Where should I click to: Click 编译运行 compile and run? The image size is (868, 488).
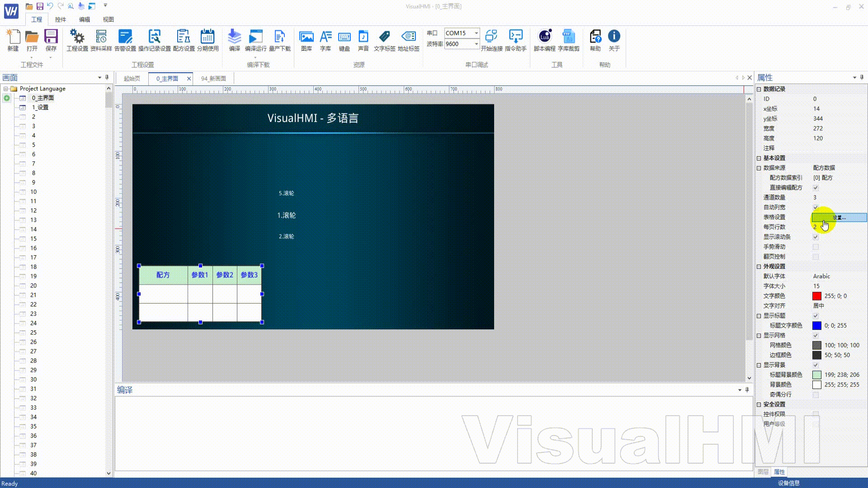point(256,40)
